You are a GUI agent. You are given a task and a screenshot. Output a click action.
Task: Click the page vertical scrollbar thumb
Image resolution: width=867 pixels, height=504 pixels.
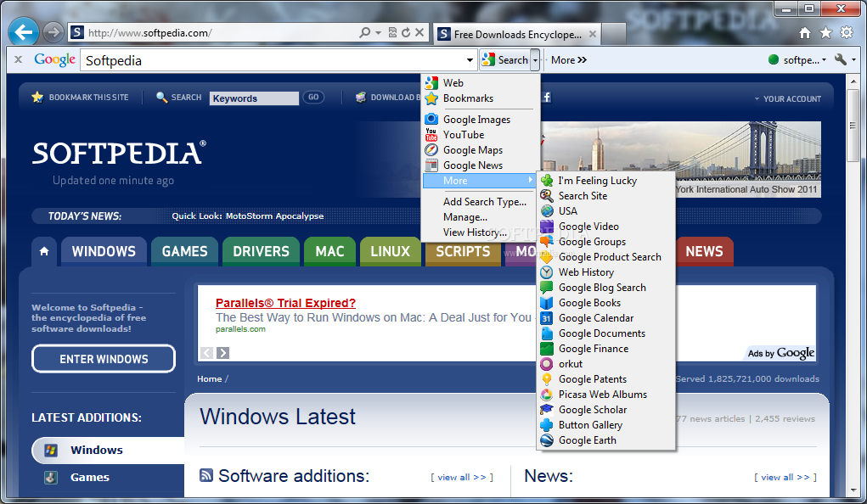(x=853, y=125)
